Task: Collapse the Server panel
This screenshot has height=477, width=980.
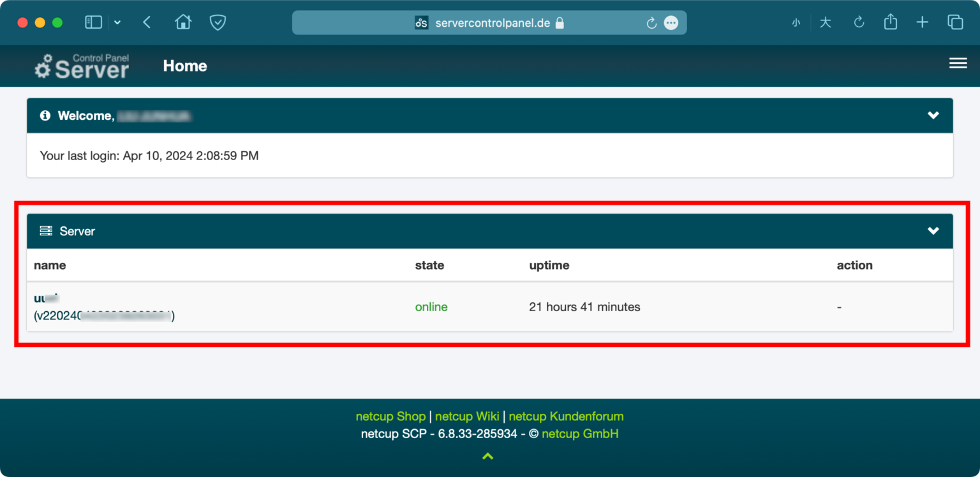Action: coord(933,231)
